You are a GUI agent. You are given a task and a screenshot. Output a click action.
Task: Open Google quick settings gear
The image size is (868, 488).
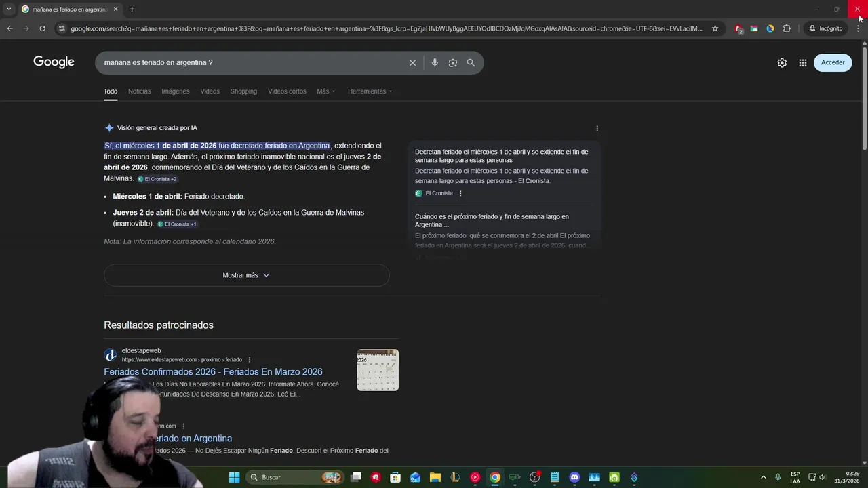coord(782,62)
